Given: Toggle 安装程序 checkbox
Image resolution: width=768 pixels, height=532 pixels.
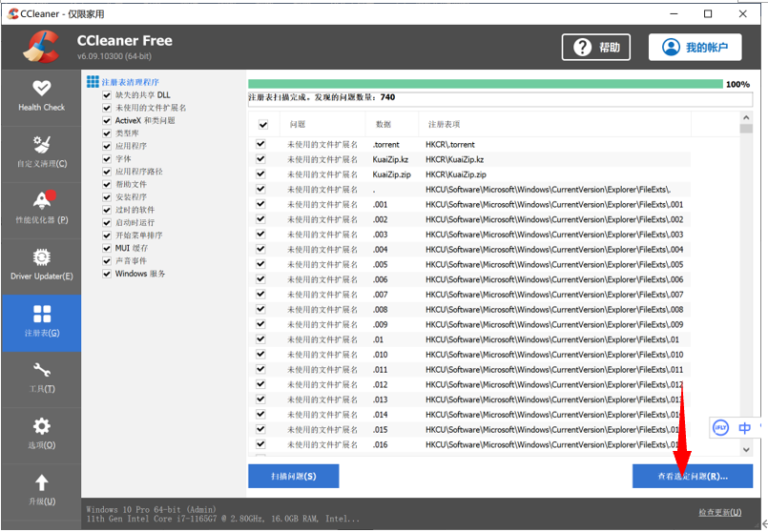Looking at the screenshot, I should 107,196.
